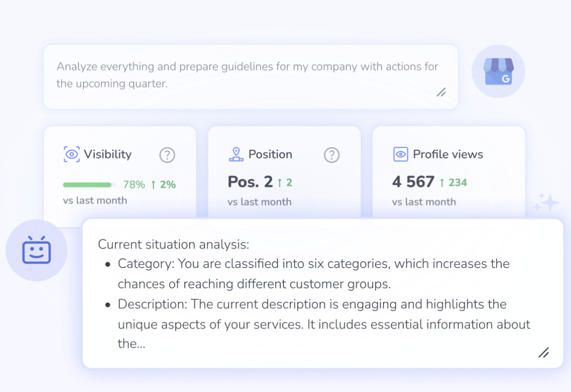The width and height of the screenshot is (571, 392).
Task: Open the help tooltip for Position
Action: click(332, 155)
